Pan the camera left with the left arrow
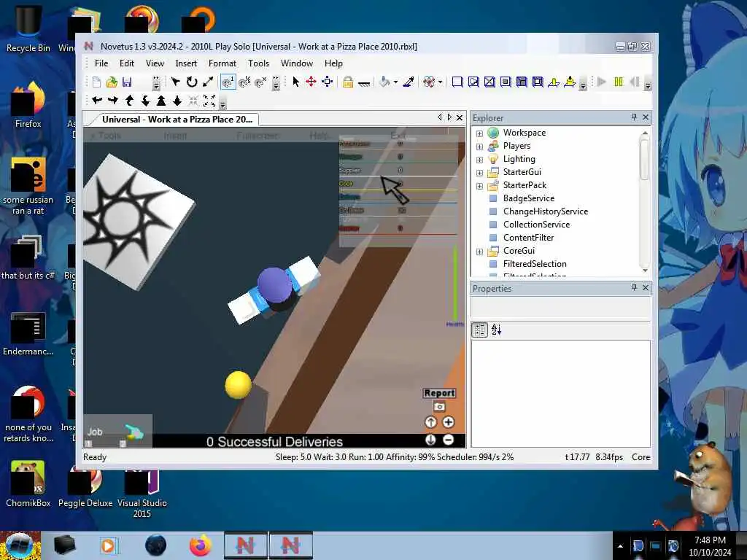The image size is (747, 560). point(97,100)
